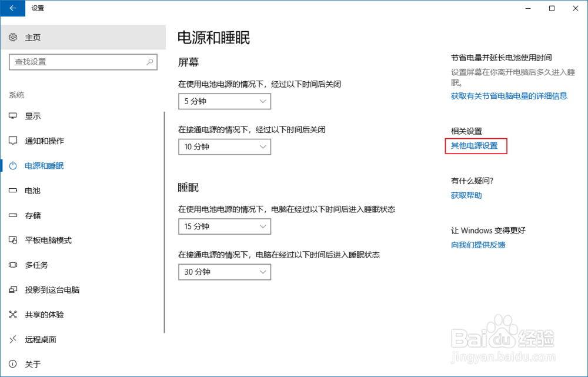Image resolution: width=588 pixels, height=377 pixels.
Task: Click inside the 查找设置 search box
Action: pos(82,62)
